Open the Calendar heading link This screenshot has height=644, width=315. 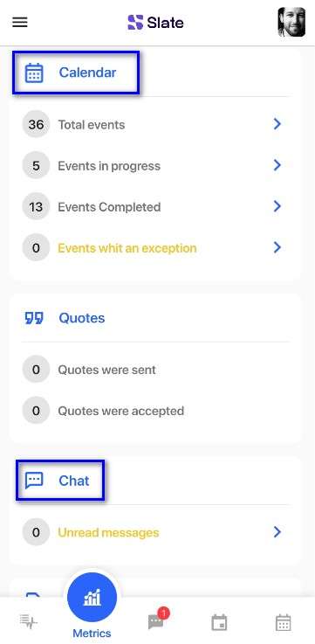(x=87, y=73)
